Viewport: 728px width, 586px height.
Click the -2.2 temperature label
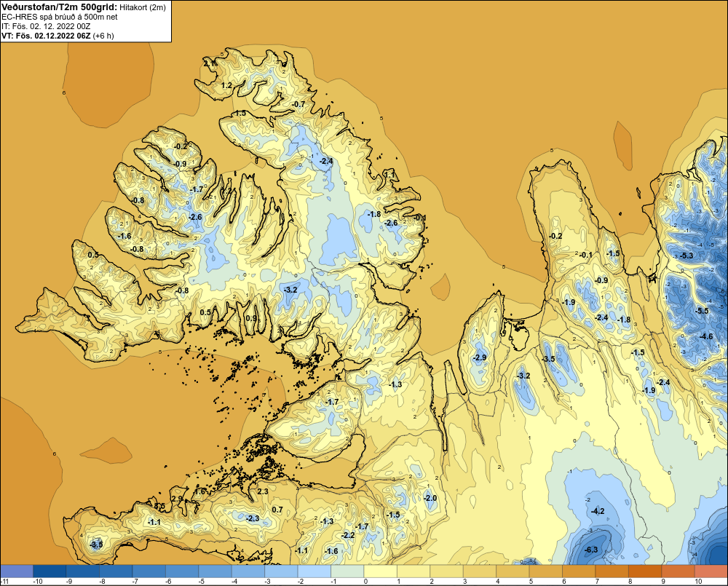pyautogui.click(x=348, y=535)
